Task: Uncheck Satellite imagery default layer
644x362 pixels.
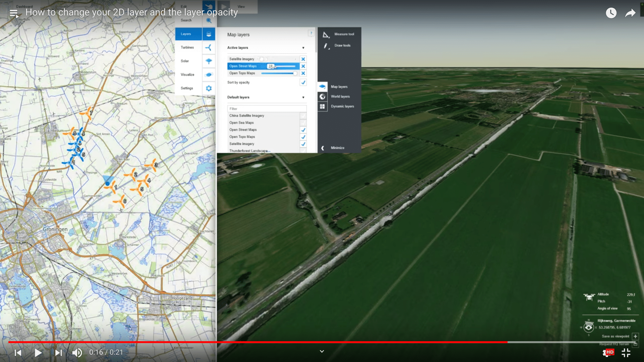Action: tap(303, 144)
